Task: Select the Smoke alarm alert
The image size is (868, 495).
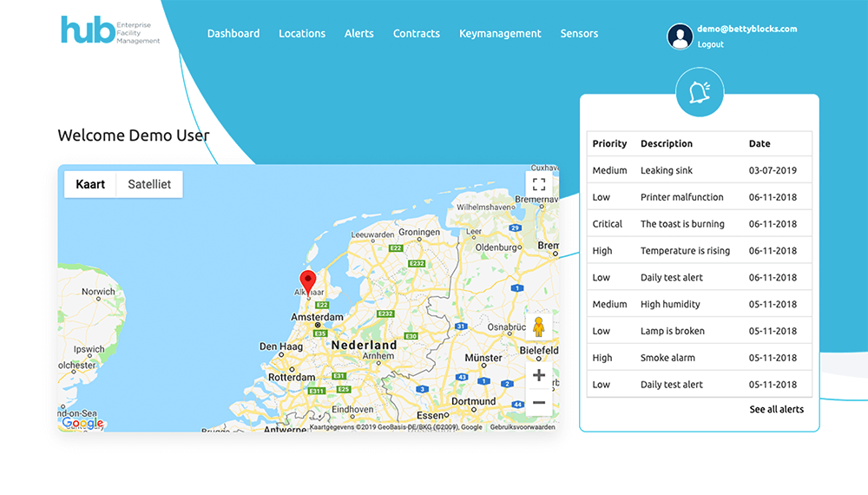Action: (699, 358)
